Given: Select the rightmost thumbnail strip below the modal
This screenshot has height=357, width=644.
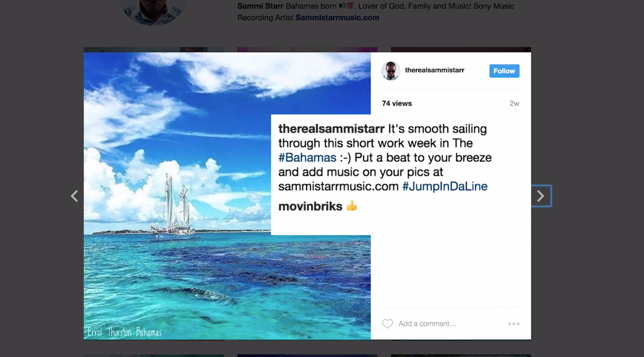Looking at the screenshot, I should (x=461, y=356).
